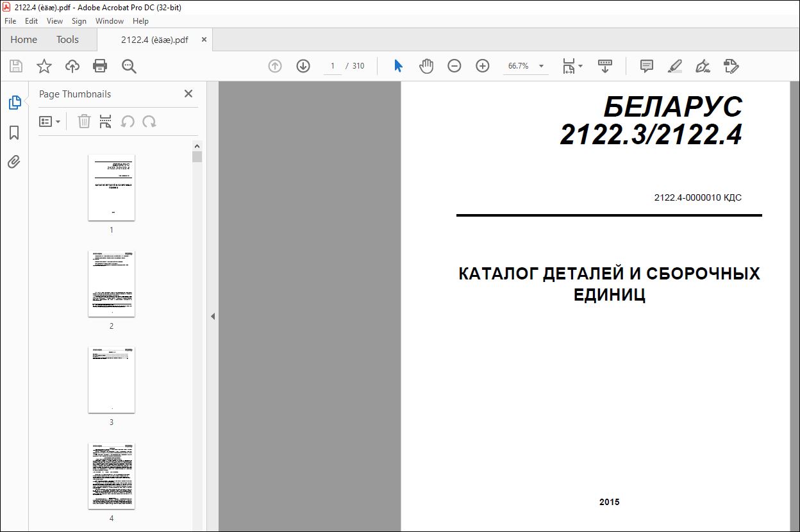Click the 2015 year text
800x532 pixels.
pos(610,502)
